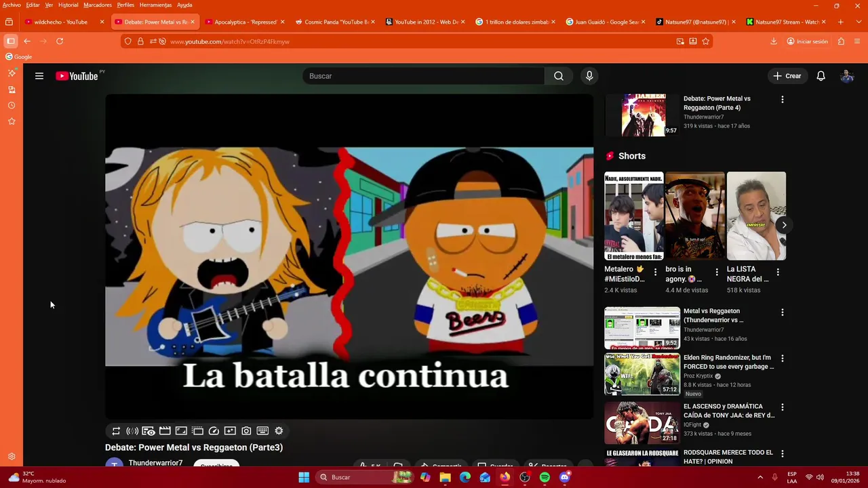Switch to the Apocalyptica 'Repressed' tab
Image resolution: width=868 pixels, height=488 pixels.
click(245, 22)
